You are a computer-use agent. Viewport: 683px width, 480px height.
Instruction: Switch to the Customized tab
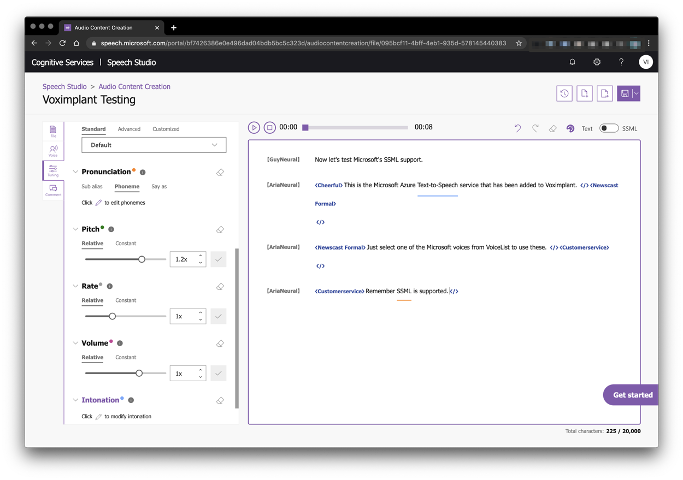(x=166, y=129)
